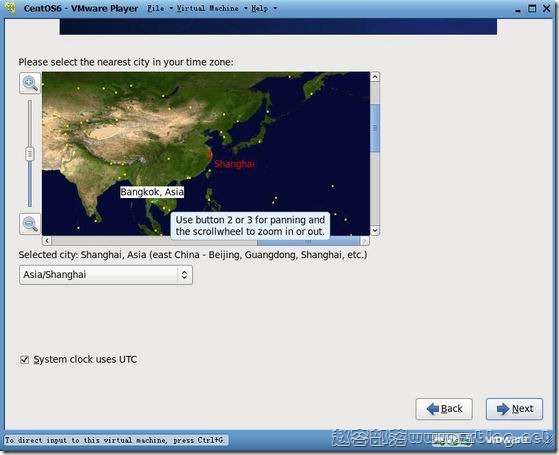Viewport: 559px width, 455px height.
Task: Click the map zoom slider handle
Action: 30,154
